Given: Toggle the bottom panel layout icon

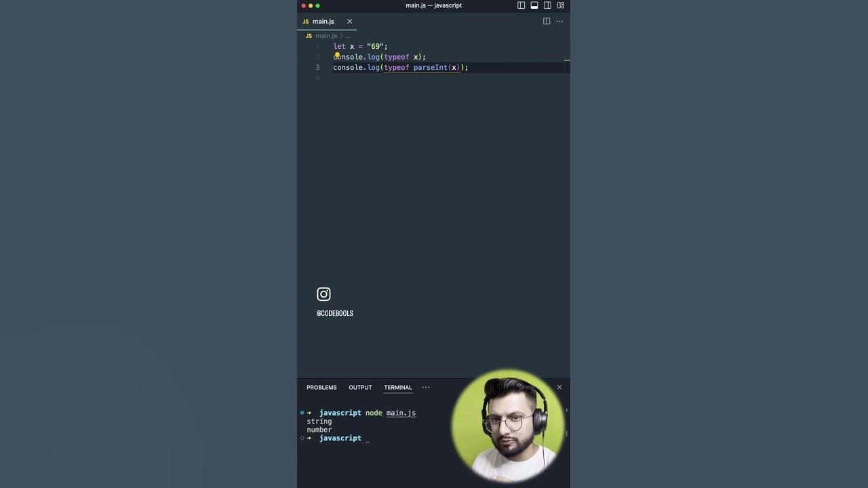Looking at the screenshot, I should [534, 5].
